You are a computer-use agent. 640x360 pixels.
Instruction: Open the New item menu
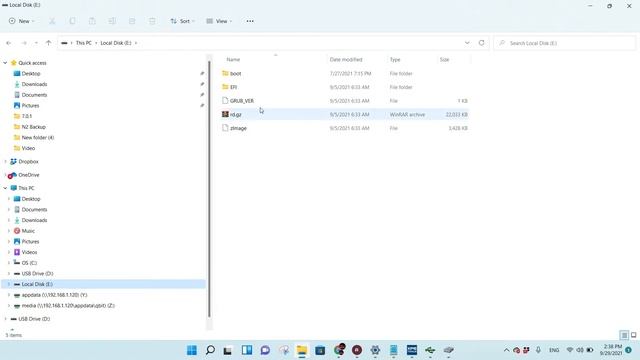click(x=21, y=21)
